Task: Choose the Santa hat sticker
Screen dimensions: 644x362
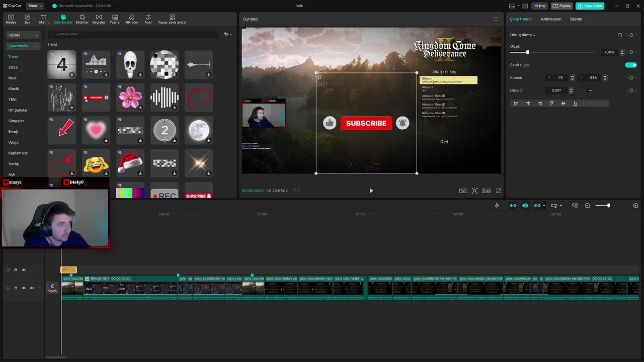Action: (130, 163)
